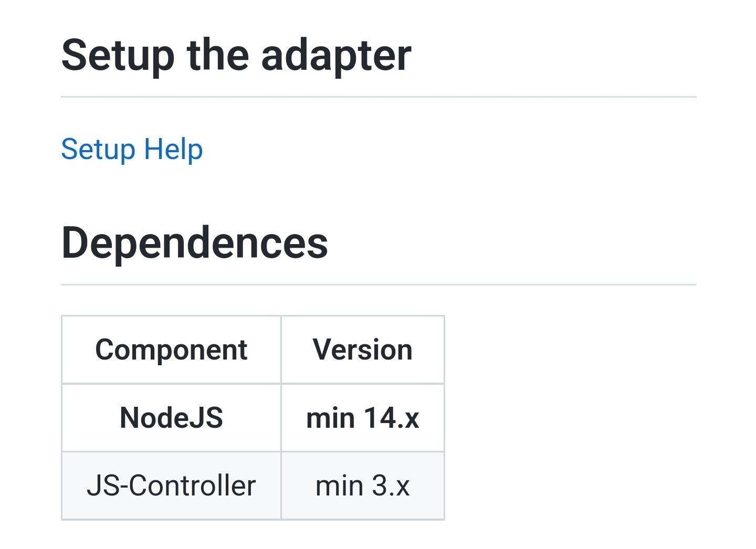Click the Component column header
This screenshot has height=549, width=756.
(171, 350)
